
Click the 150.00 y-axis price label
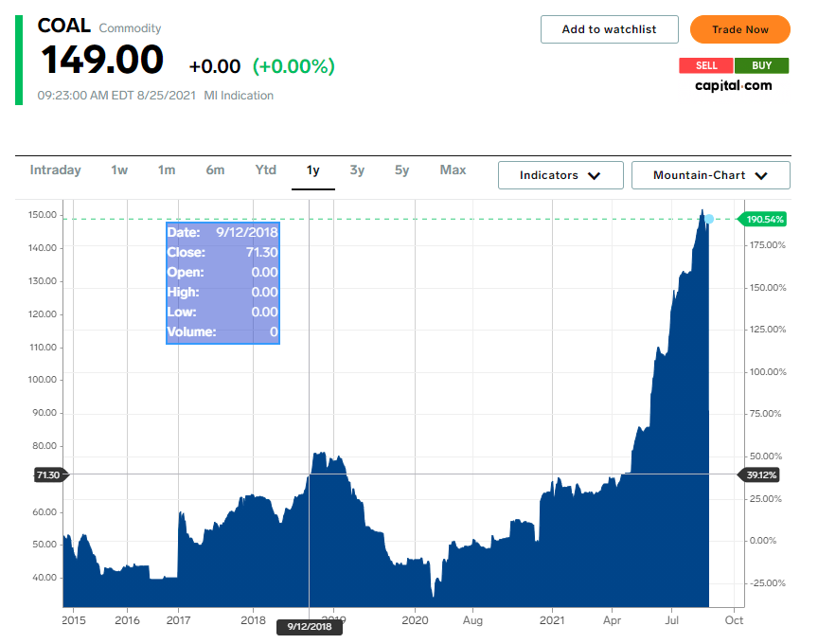(x=43, y=215)
